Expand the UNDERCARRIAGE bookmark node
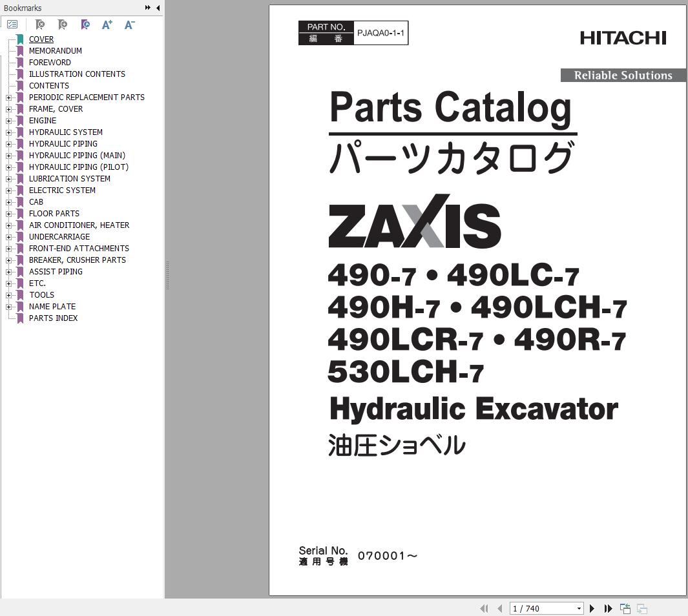Screen dimensions: 688x616 (x=8, y=237)
